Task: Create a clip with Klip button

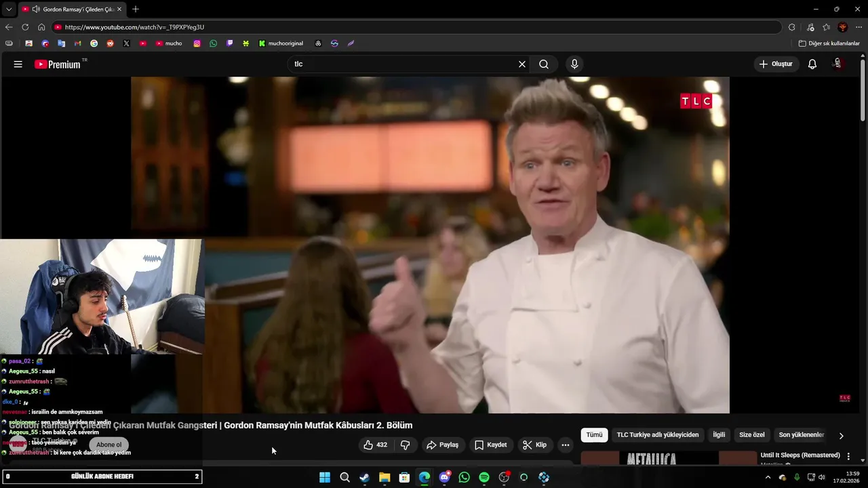Action: pyautogui.click(x=534, y=445)
